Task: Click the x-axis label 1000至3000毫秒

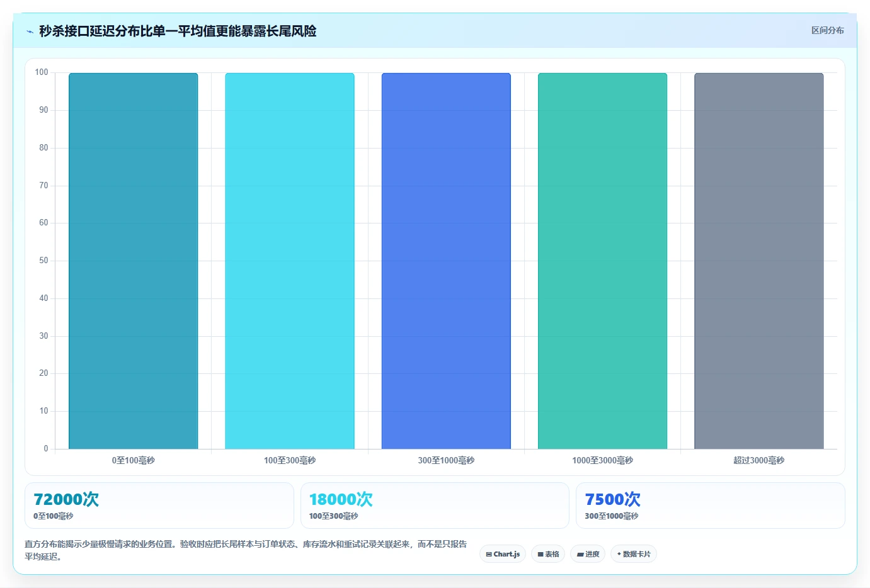Action: pos(602,460)
